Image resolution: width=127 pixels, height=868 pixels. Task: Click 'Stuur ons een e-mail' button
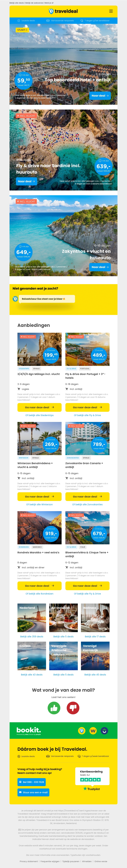[x=33, y=792]
